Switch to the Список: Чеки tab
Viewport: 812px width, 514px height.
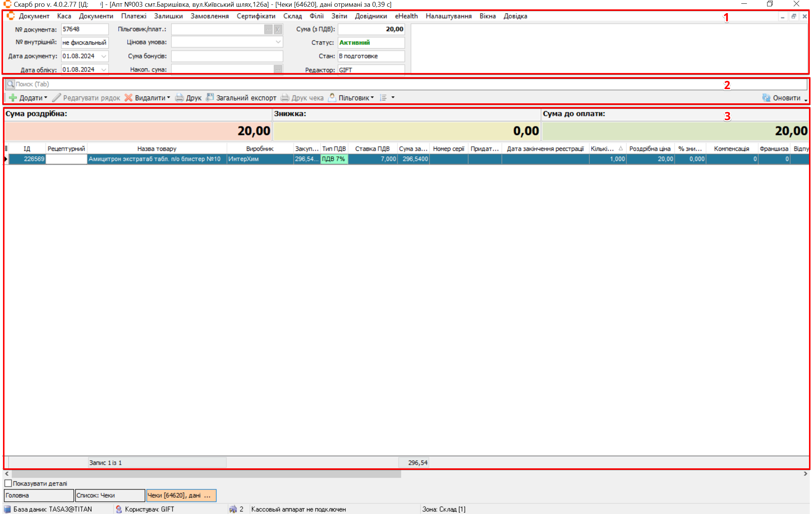tap(110, 495)
